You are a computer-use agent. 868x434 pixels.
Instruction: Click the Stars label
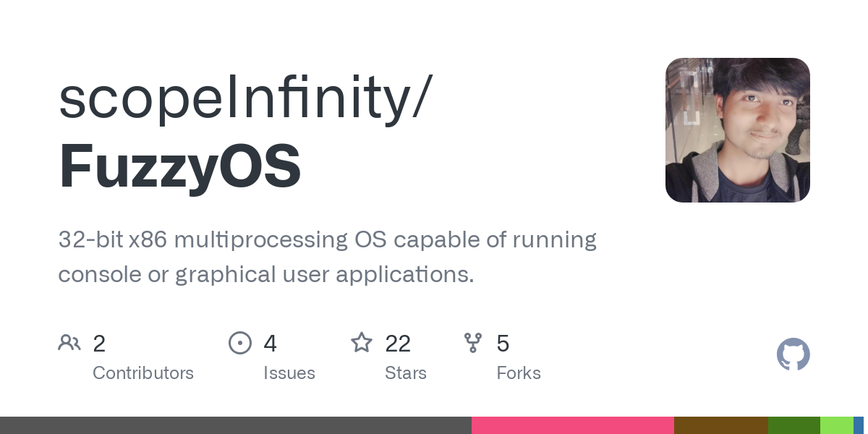click(406, 373)
